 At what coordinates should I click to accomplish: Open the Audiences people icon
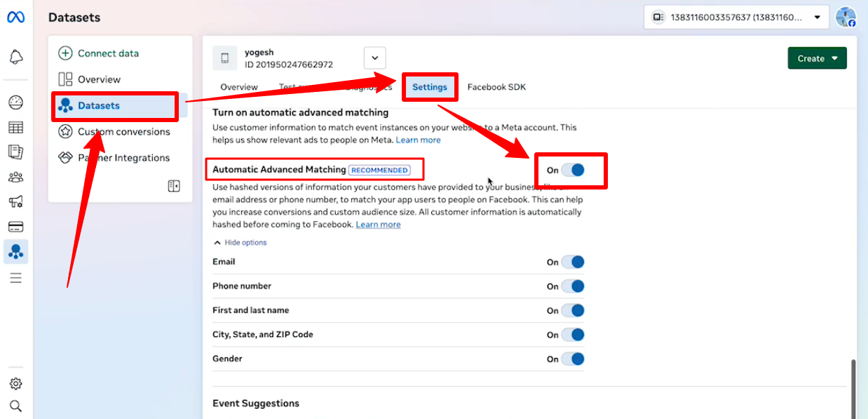pyautogui.click(x=15, y=177)
